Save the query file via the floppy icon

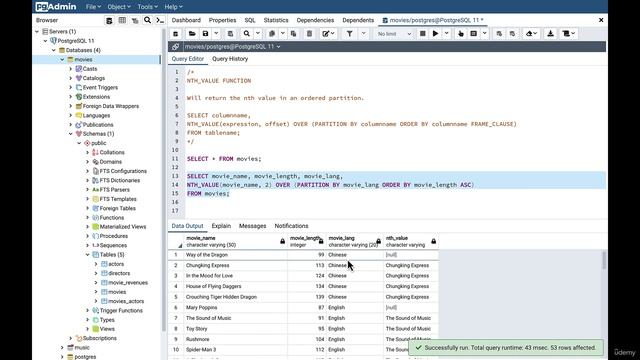point(205,34)
